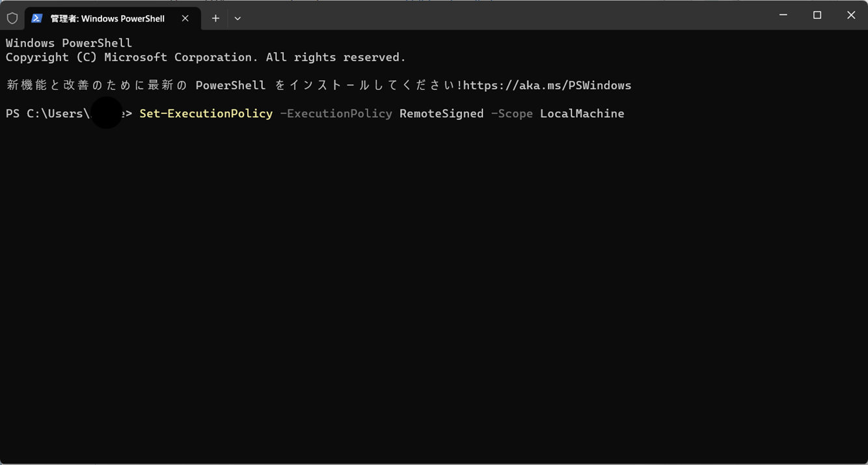868x465 pixels.
Task: Click the LocalMachine argument text
Action: 582,113
